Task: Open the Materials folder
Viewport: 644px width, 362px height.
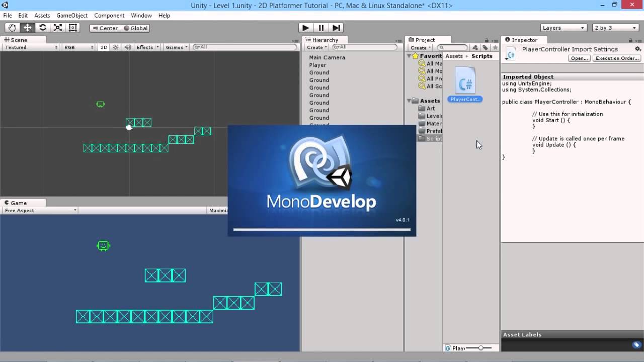Action: pos(431,123)
